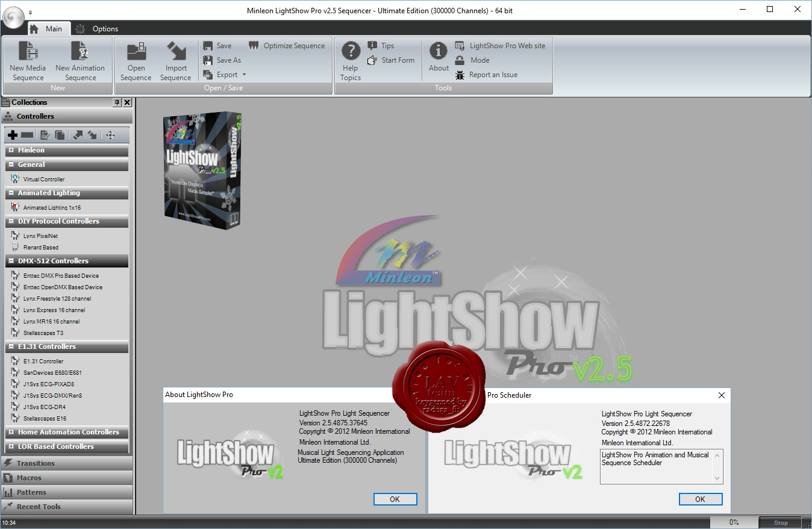
Task: Close the Collections panel
Action: pos(127,102)
